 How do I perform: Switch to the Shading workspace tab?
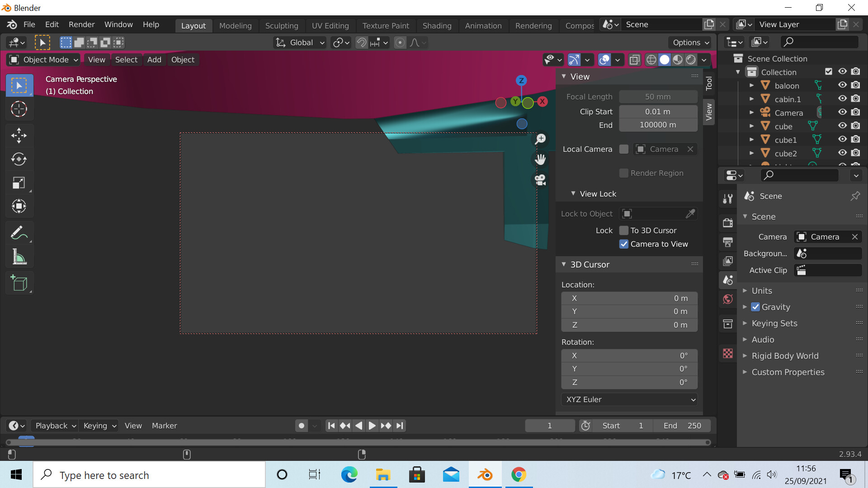437,26
